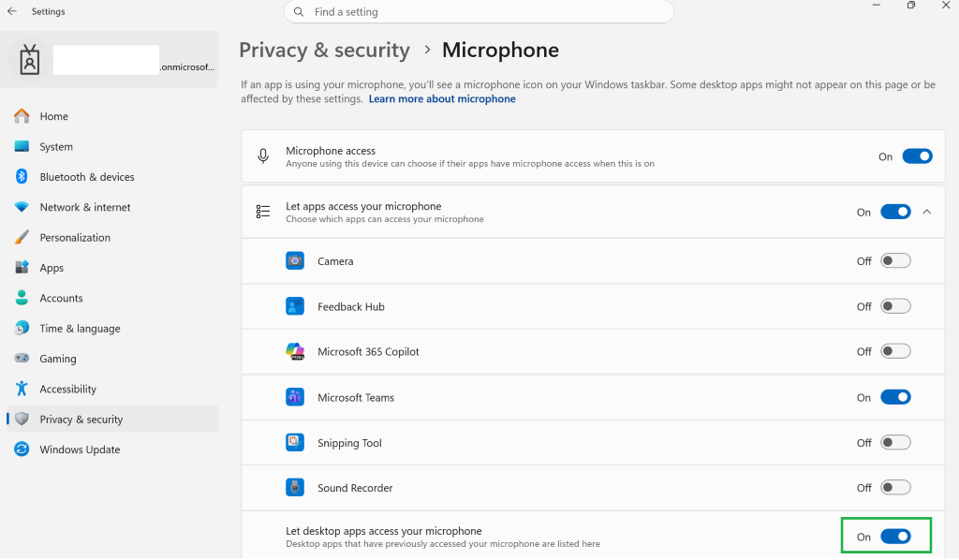Click the Microsoft 365 Copilot icon

[295, 351]
